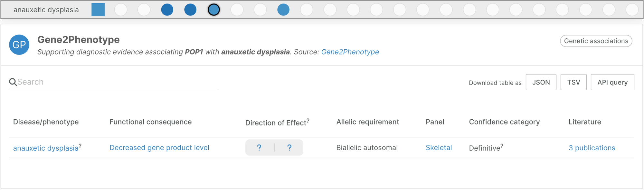The image size is (644, 190).
Task: Open the anauxetic dysplasia disease link
Action: tap(46, 148)
